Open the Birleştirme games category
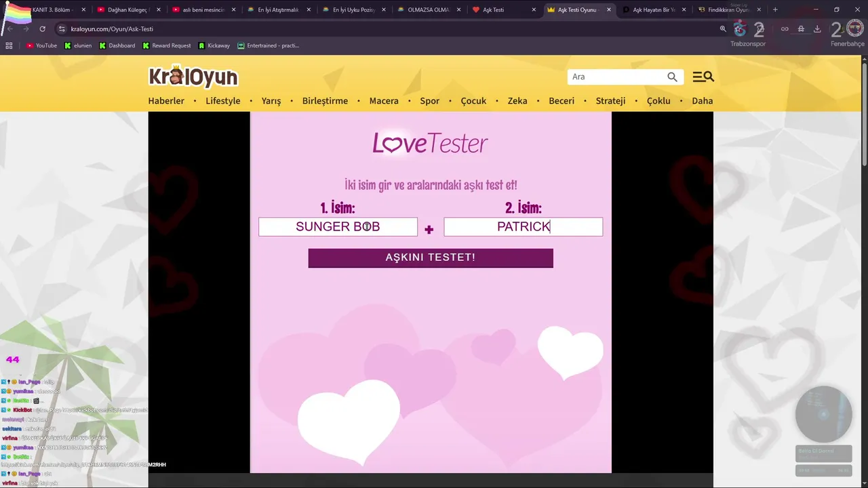Screen dimensions: 868x488 [325, 101]
